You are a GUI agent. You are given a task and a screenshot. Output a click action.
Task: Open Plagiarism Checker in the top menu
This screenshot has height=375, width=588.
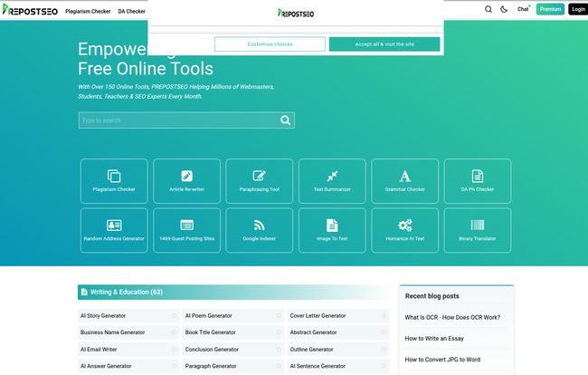coord(88,11)
